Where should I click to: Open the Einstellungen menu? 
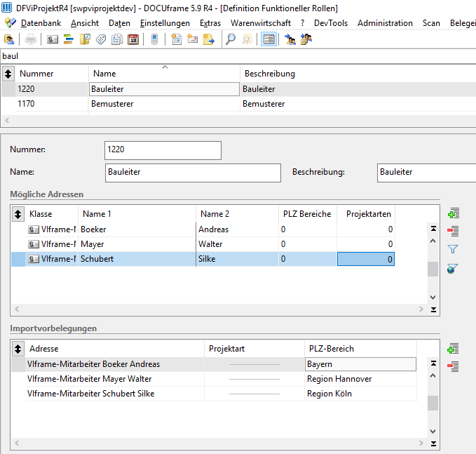tap(165, 23)
